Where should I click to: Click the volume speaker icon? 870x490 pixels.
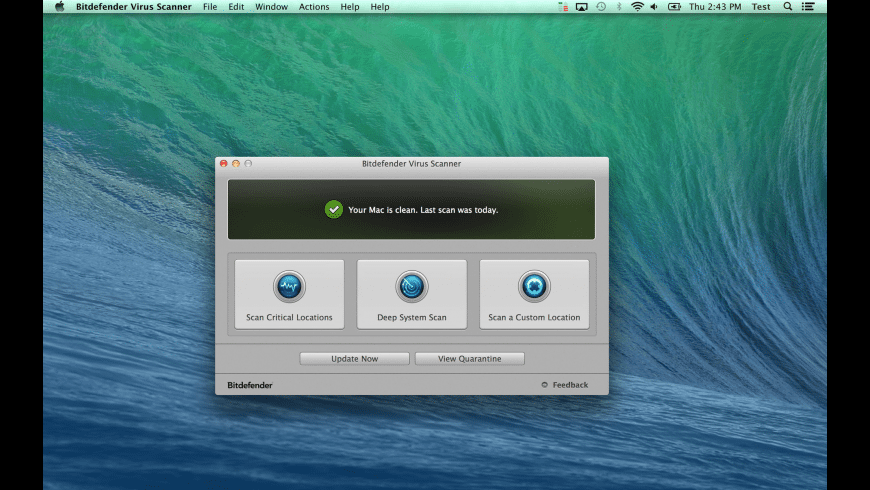pyautogui.click(x=654, y=7)
